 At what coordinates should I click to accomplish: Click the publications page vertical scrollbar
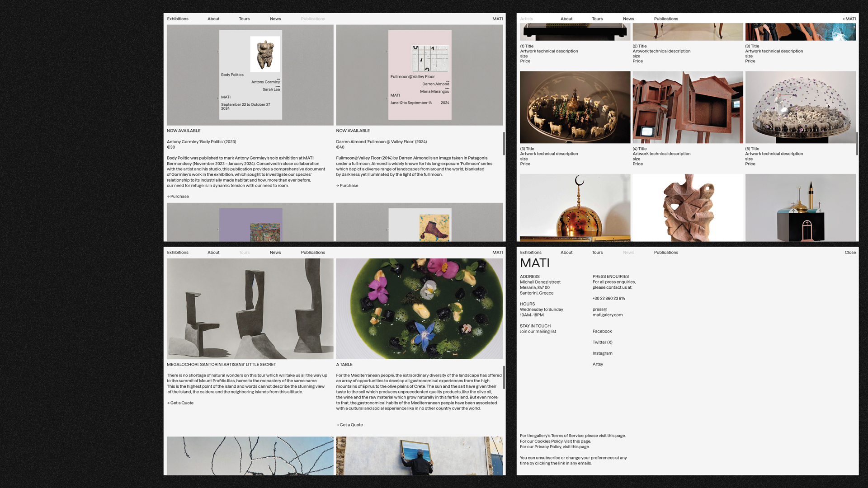coord(504,144)
